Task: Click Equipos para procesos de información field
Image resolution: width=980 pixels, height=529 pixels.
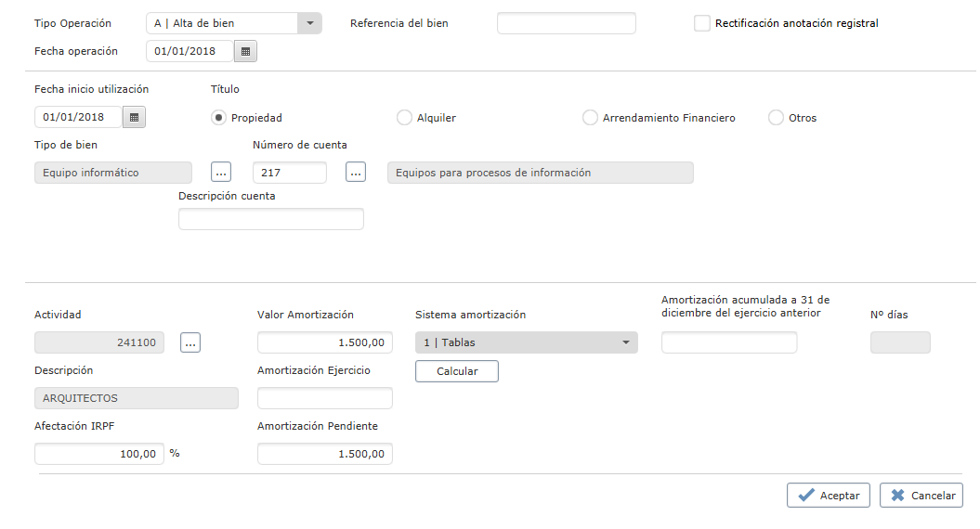Action: point(541,173)
